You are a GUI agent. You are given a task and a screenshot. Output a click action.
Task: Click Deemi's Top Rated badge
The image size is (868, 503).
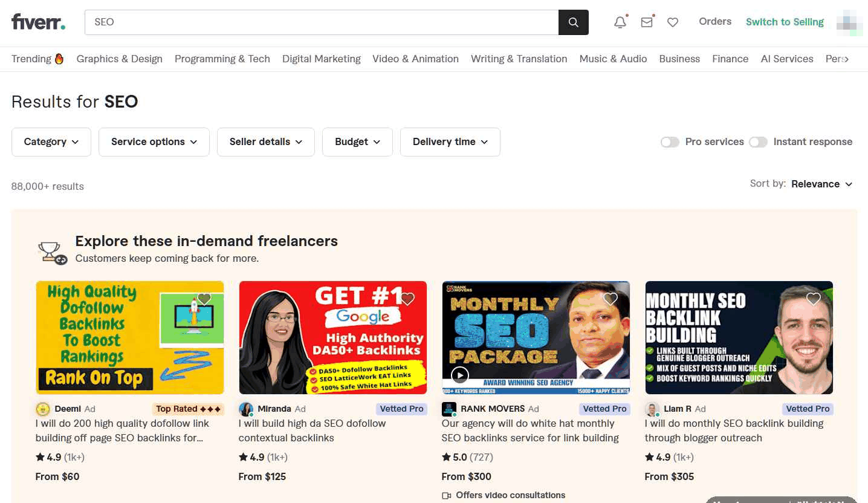click(188, 409)
